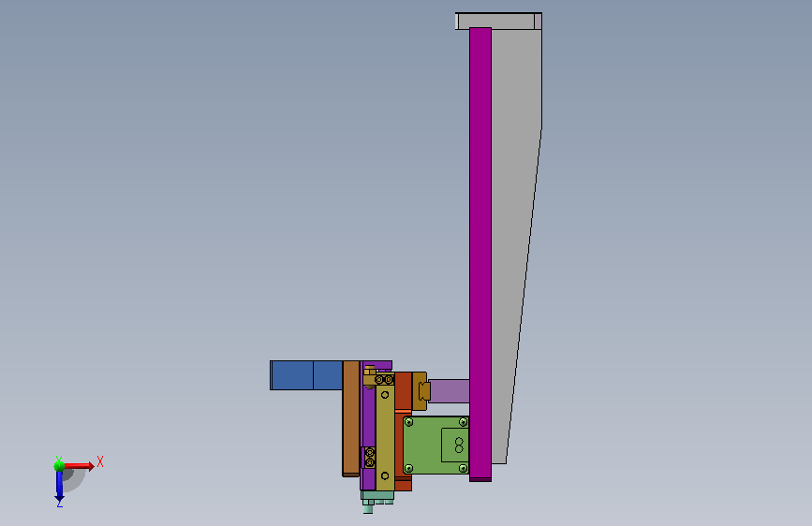Pick the green cover plate
The image size is (812, 526).
tap(436, 446)
